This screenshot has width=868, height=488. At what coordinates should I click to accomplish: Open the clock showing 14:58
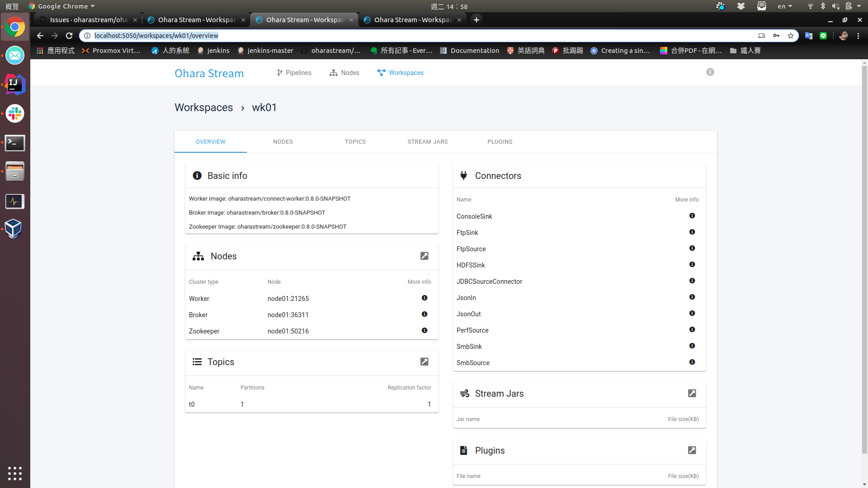(x=449, y=6)
